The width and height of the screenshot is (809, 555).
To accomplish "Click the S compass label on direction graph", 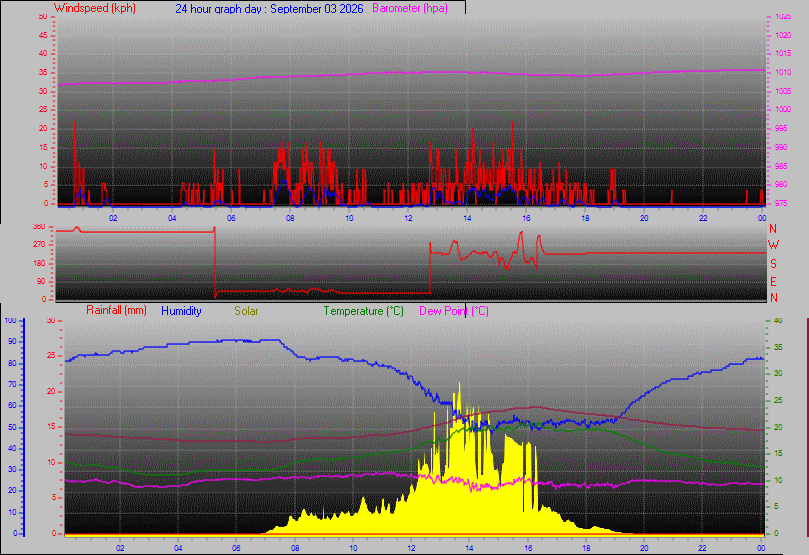I will 773,264.
